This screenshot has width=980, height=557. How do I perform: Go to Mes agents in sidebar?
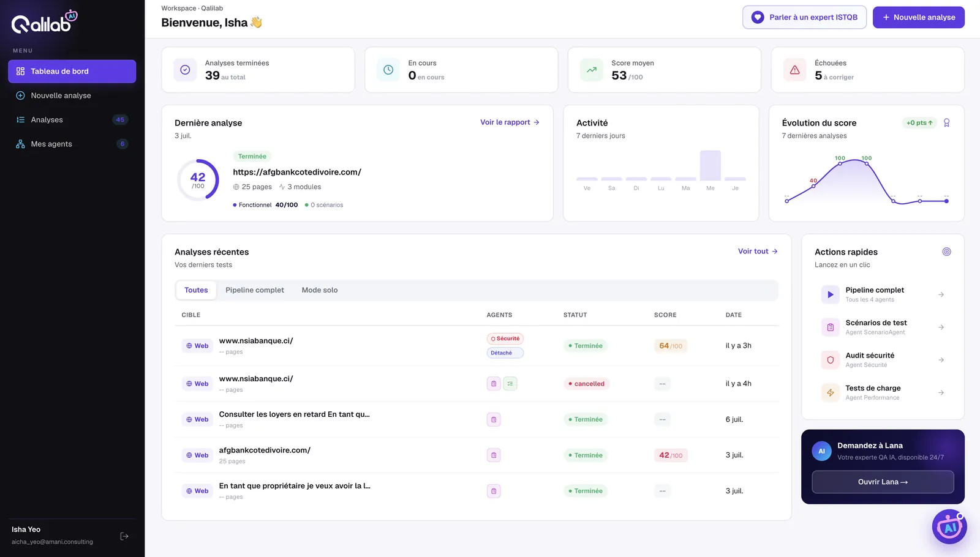(x=72, y=144)
